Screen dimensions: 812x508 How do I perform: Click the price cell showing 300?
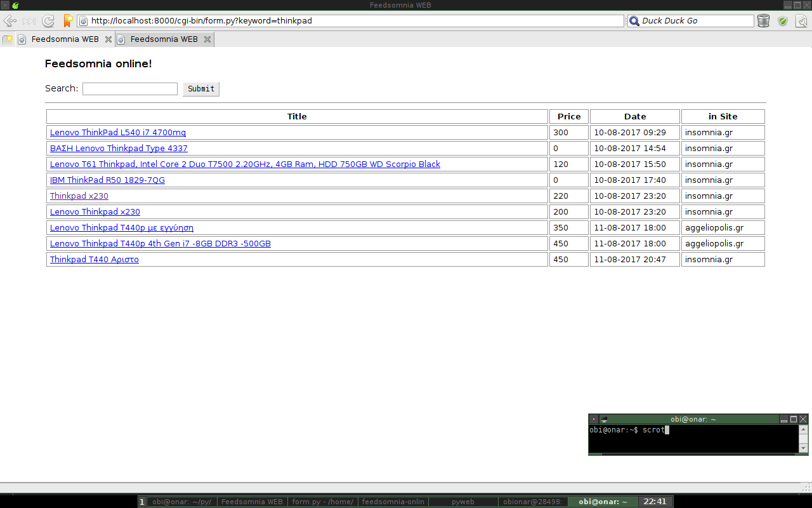(569, 133)
